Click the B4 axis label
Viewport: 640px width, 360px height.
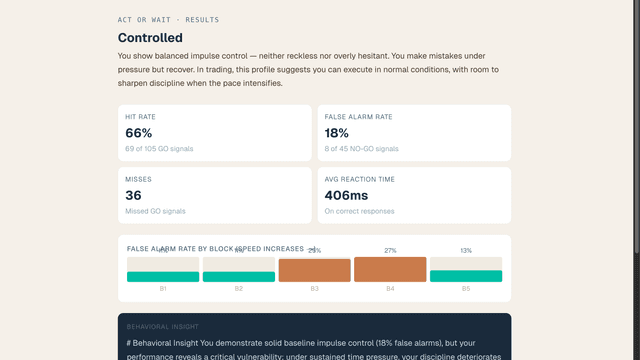pos(390,289)
